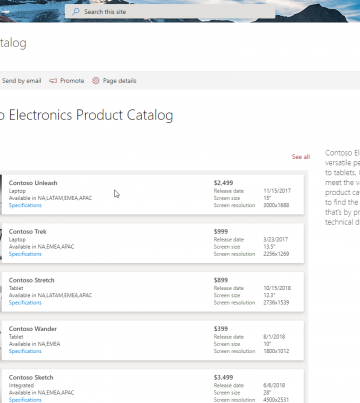The image size is (360, 403).
Task: Open Specifications link for Contoso Unleash
Action: click(x=25, y=205)
